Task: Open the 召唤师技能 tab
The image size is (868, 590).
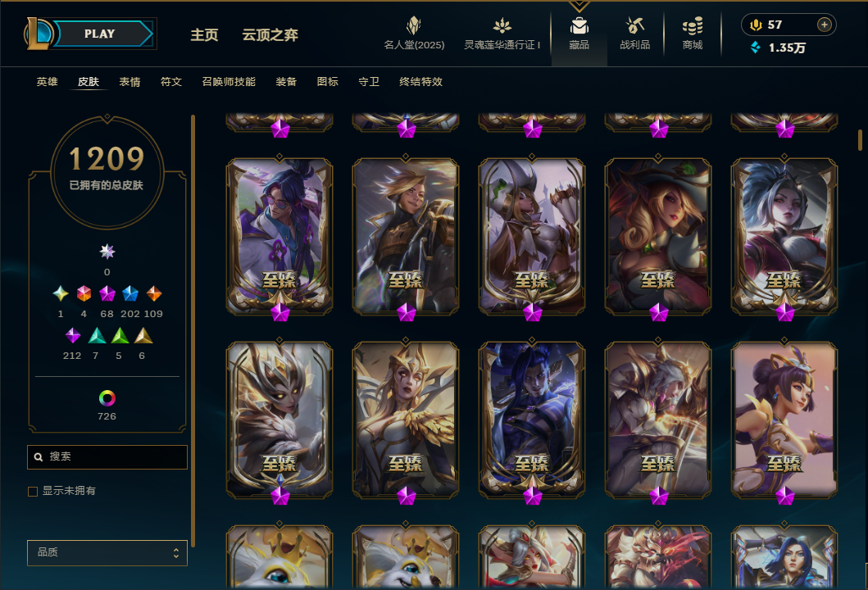Action: tap(229, 82)
